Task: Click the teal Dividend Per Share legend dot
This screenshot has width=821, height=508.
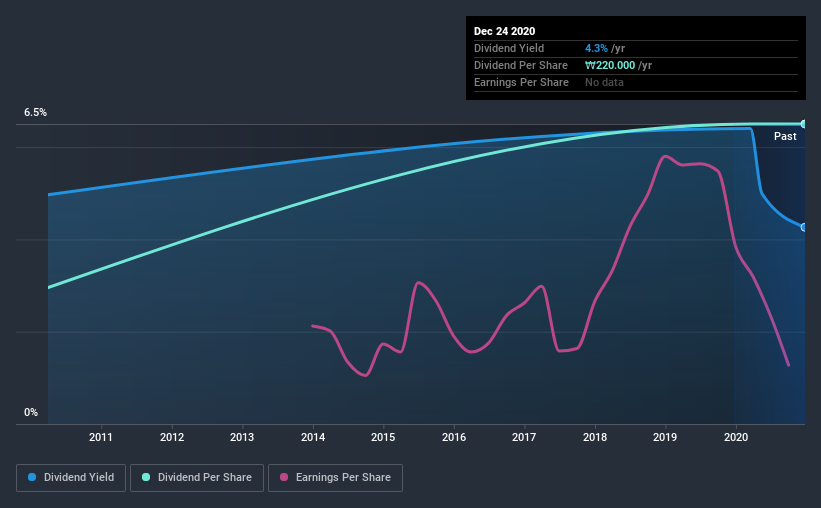Action: pyautogui.click(x=146, y=477)
